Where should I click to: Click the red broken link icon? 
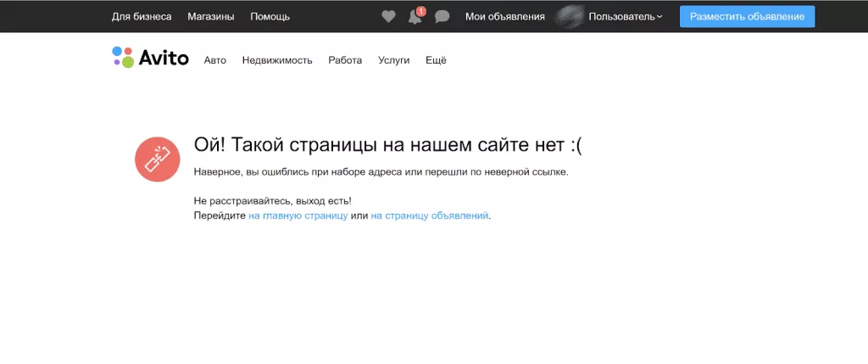157,159
